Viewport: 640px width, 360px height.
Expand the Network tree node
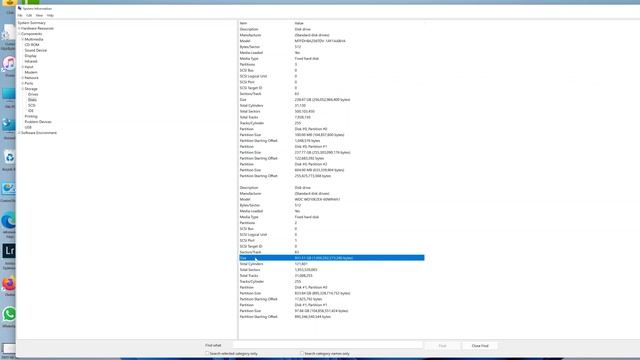(x=23, y=78)
